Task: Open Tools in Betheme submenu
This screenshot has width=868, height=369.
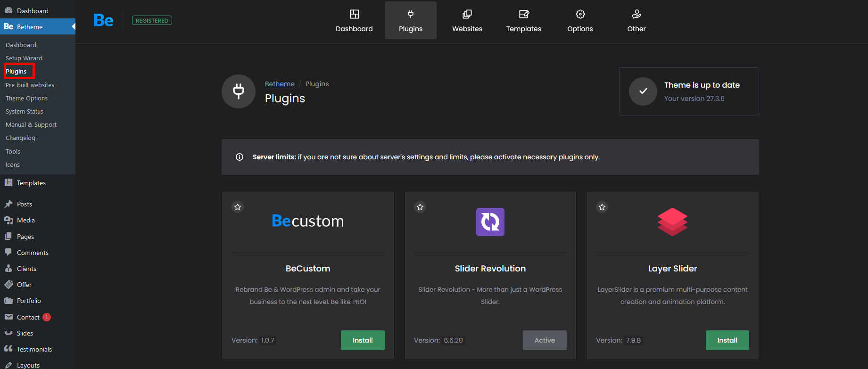Action: coord(13,151)
